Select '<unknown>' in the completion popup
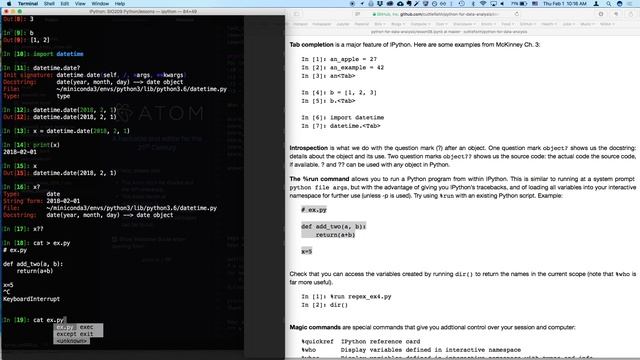640x360 pixels. (71, 341)
